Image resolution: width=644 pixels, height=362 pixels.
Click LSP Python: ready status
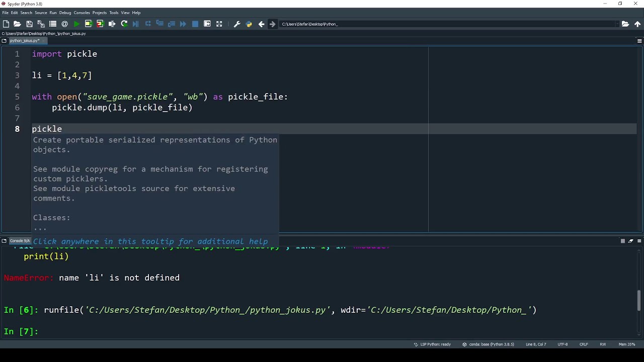(432, 344)
